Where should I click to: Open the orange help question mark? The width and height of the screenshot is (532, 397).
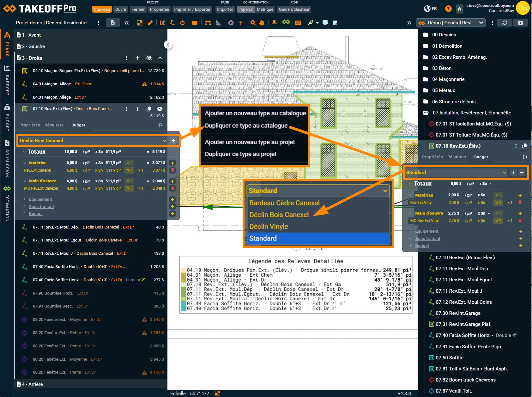448,9
